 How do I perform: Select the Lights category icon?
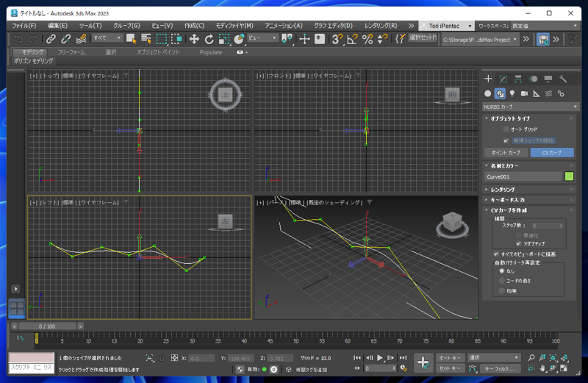coord(512,93)
